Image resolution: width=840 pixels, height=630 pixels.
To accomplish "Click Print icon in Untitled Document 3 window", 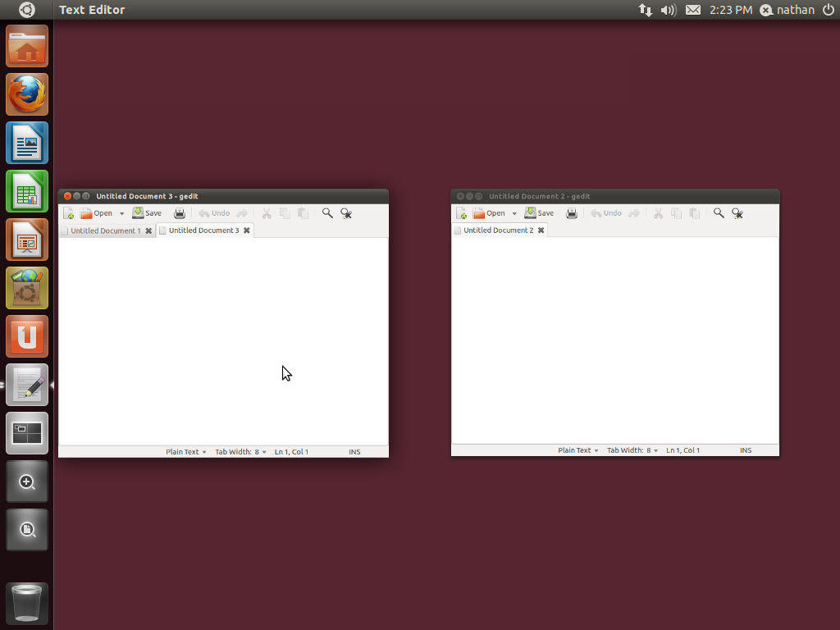I will (x=180, y=213).
